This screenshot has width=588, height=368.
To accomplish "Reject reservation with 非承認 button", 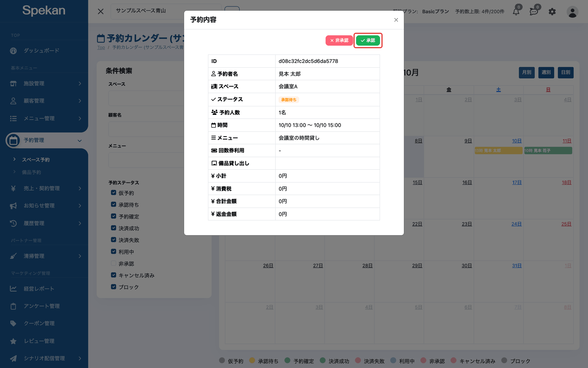I will [x=339, y=40].
